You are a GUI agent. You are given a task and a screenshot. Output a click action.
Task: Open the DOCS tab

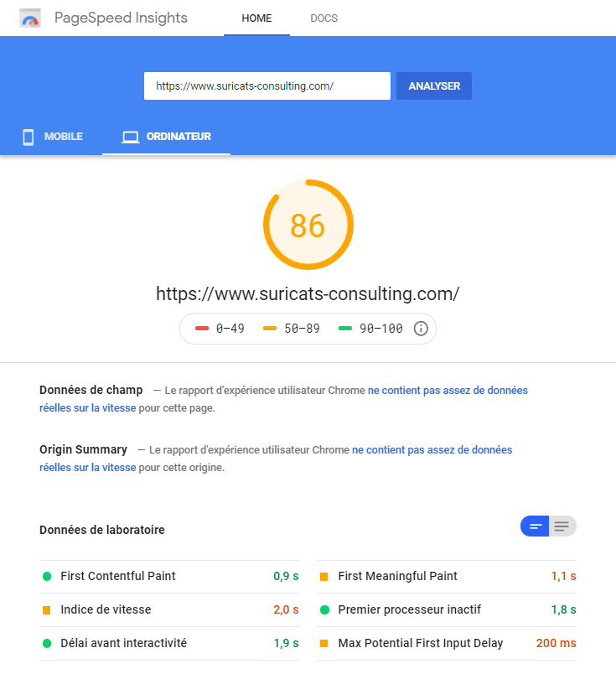coord(324,18)
